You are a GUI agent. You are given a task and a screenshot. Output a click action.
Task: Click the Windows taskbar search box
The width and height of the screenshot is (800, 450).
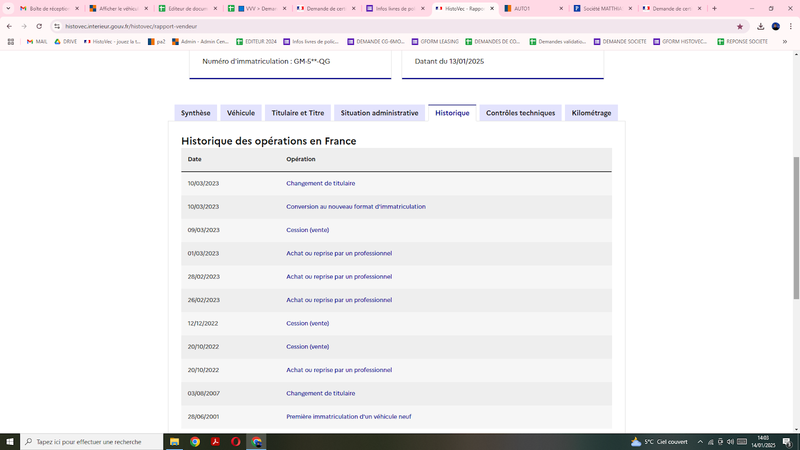tap(92, 442)
